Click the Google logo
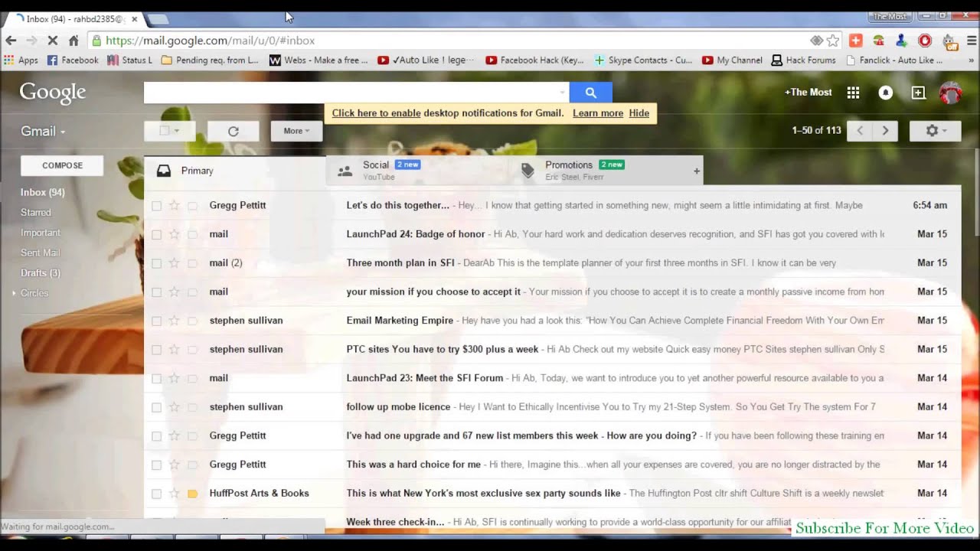 [53, 93]
